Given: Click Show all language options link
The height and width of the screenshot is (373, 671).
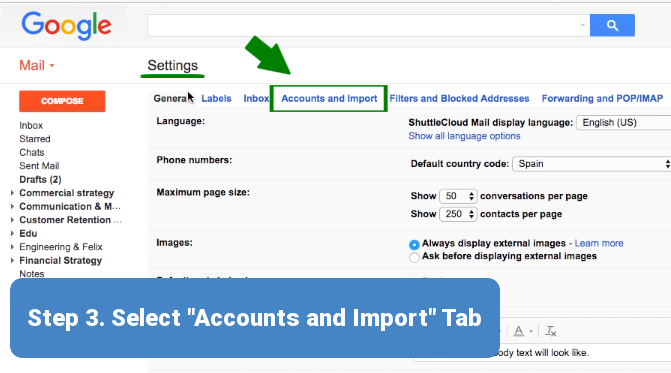Looking at the screenshot, I should pos(464,136).
